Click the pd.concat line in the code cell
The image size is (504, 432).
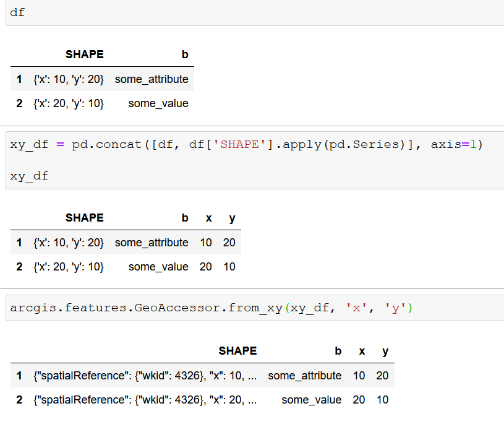coord(246,145)
